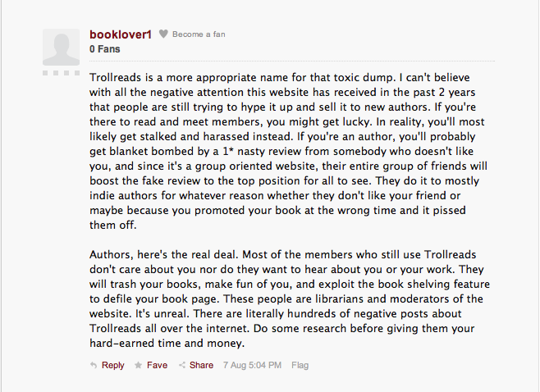Click the 7 Aug 5:04 PM timestamp
Screen dimensions: 540x392
pos(252,365)
